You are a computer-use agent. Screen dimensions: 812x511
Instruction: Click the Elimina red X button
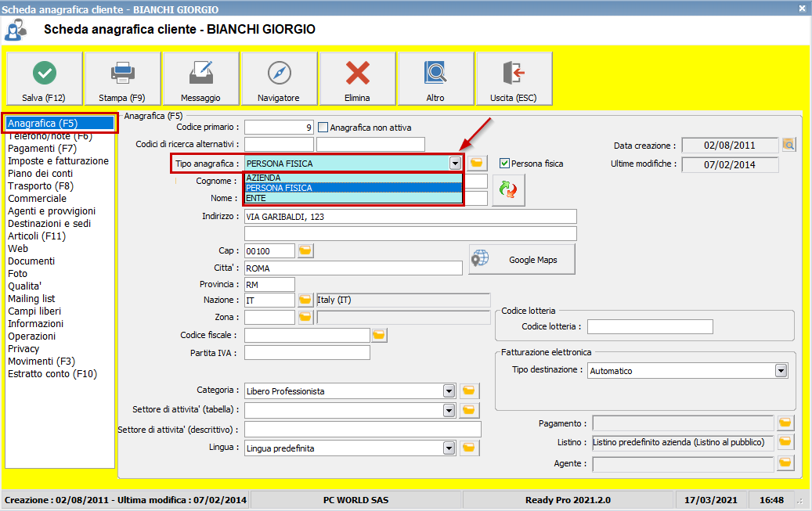[x=357, y=79]
